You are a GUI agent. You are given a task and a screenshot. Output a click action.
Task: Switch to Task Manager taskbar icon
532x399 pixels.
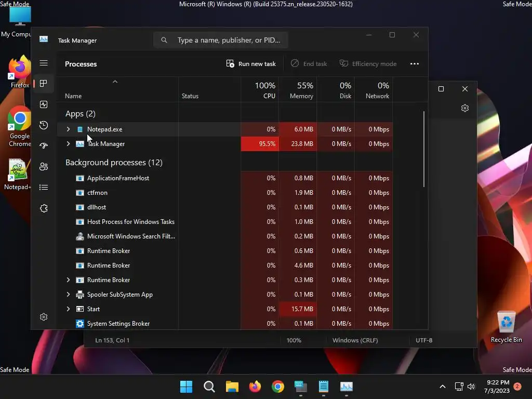[347, 387]
